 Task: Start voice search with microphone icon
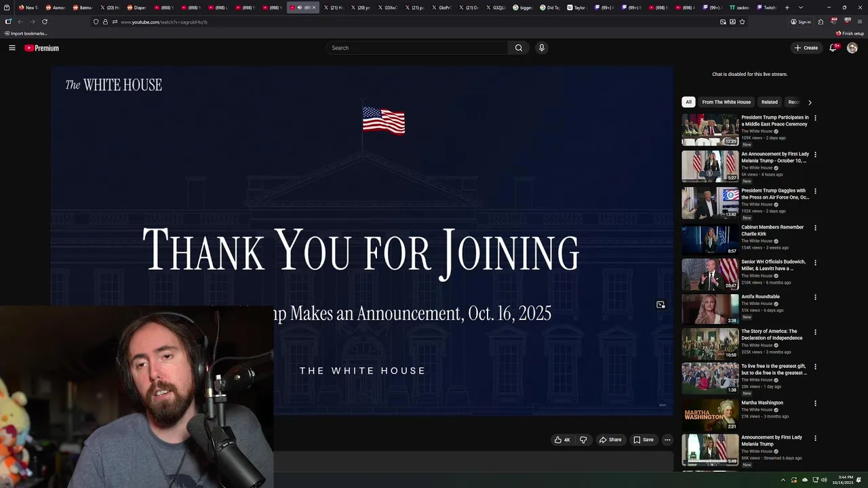(541, 48)
